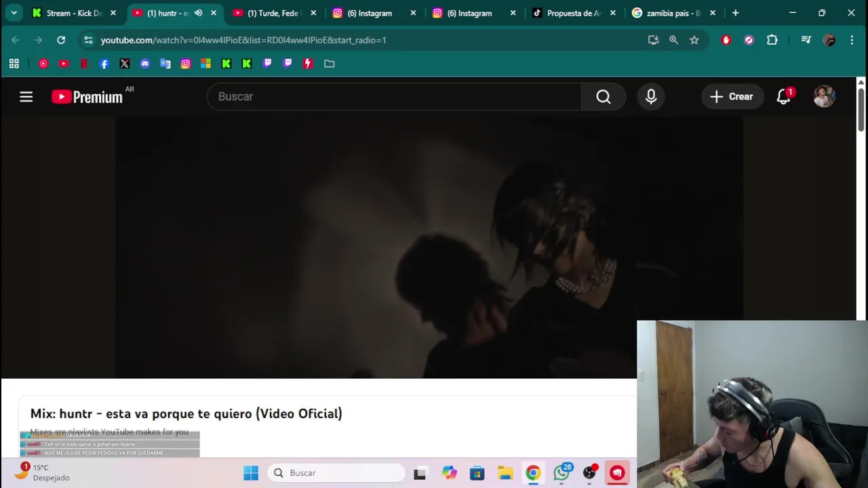868x488 pixels.
Task: Reload the page with the refresh icon
Action: pyautogui.click(x=61, y=40)
